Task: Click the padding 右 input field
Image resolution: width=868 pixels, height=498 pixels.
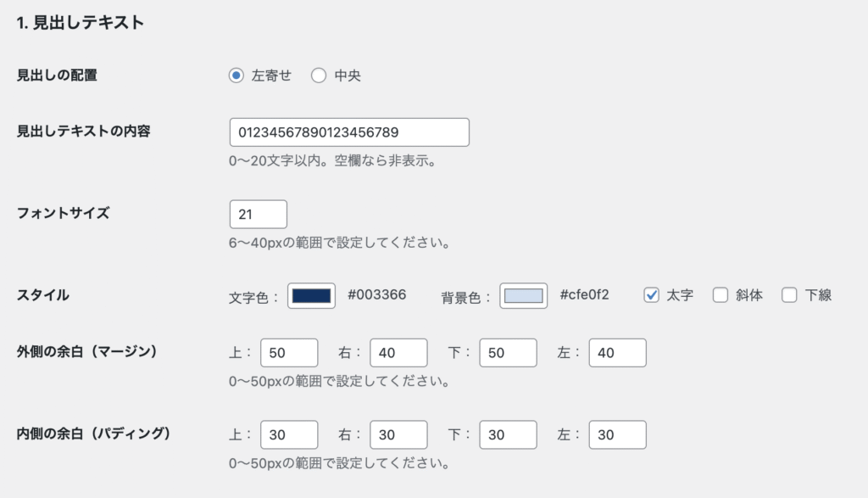Action: pos(398,435)
